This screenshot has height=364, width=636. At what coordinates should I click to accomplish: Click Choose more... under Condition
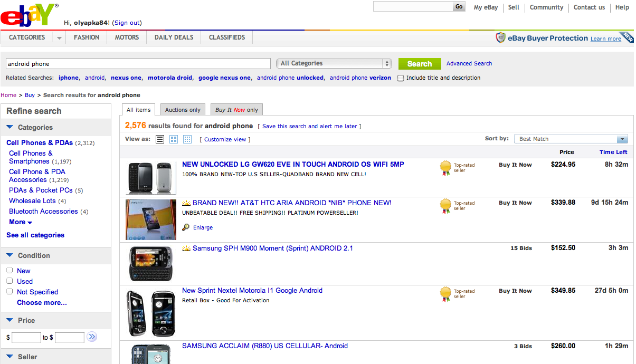pyautogui.click(x=42, y=303)
